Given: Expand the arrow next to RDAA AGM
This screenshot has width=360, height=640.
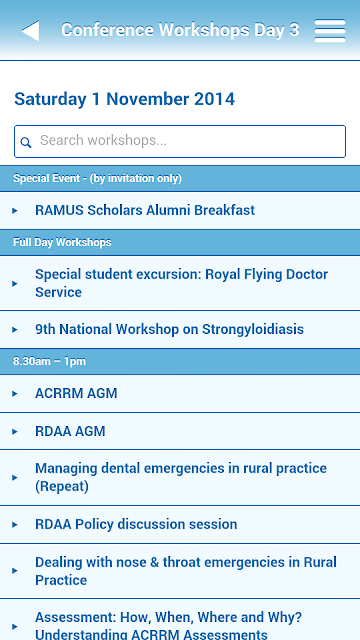Looking at the screenshot, I should [x=15, y=431].
